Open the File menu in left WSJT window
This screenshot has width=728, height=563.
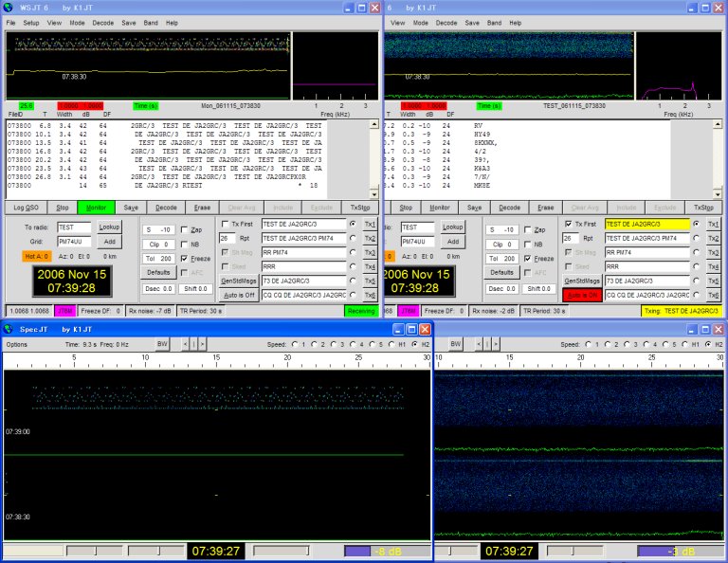pyautogui.click(x=10, y=23)
